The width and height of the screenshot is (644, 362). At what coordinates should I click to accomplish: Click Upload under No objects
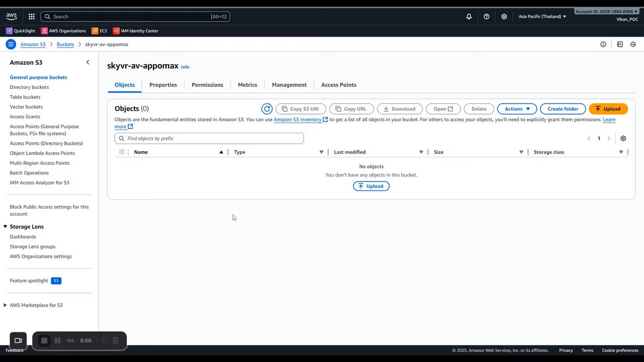click(371, 186)
